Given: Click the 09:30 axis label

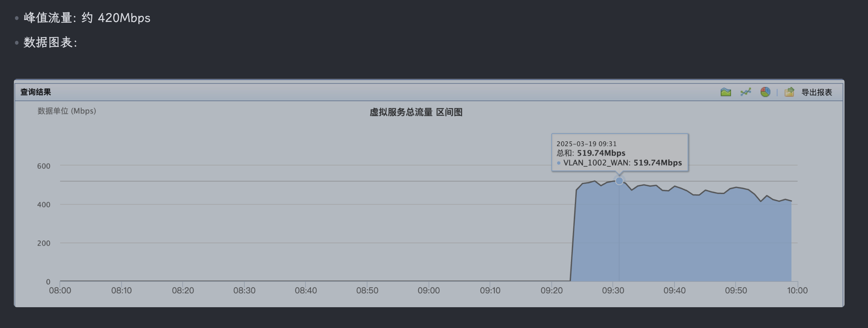Looking at the screenshot, I should [x=613, y=291].
